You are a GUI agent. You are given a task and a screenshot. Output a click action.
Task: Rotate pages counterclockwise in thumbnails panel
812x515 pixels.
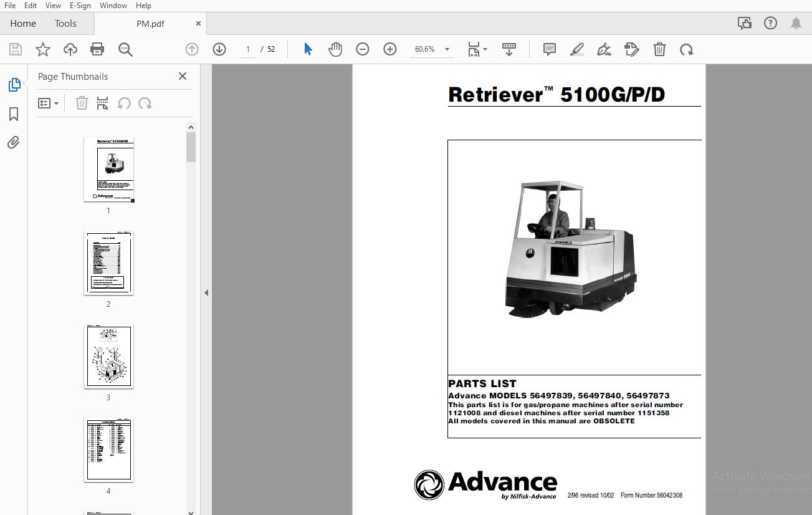pos(124,103)
